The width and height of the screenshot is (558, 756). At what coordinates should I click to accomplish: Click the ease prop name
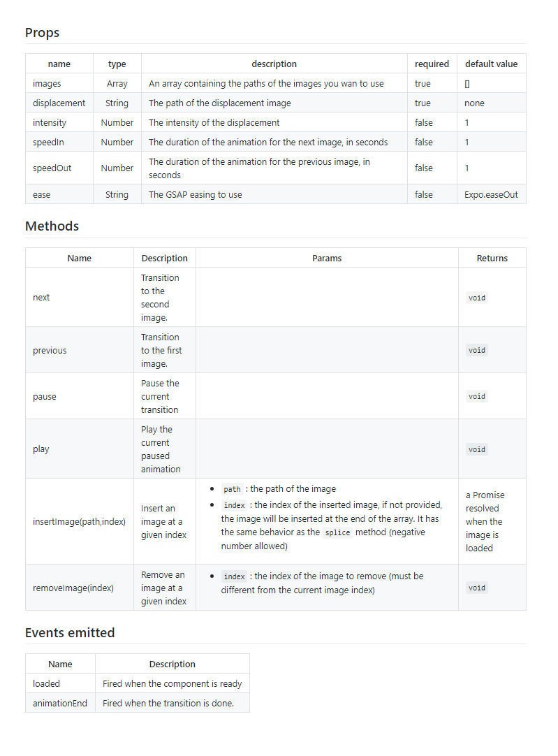[x=42, y=195]
